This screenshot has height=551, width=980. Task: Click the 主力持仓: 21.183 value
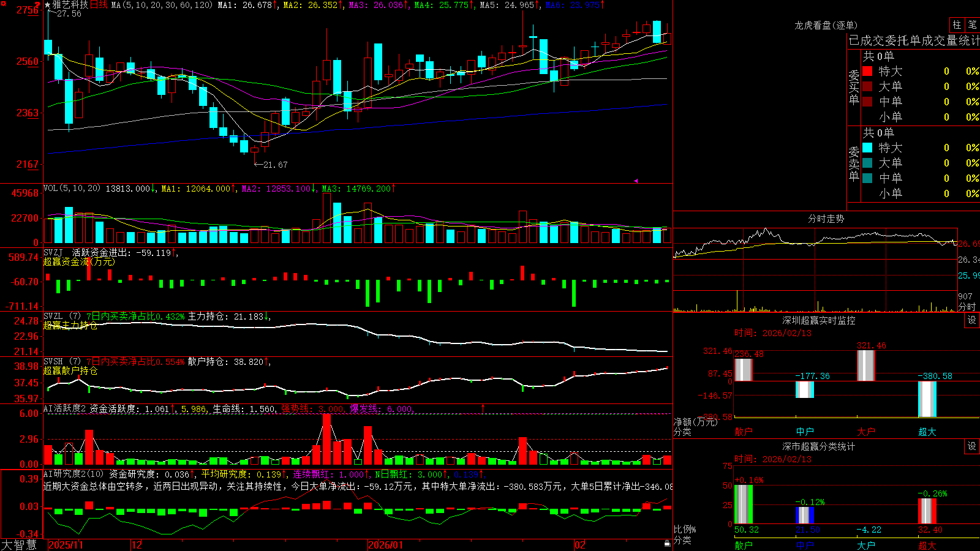click(228, 317)
